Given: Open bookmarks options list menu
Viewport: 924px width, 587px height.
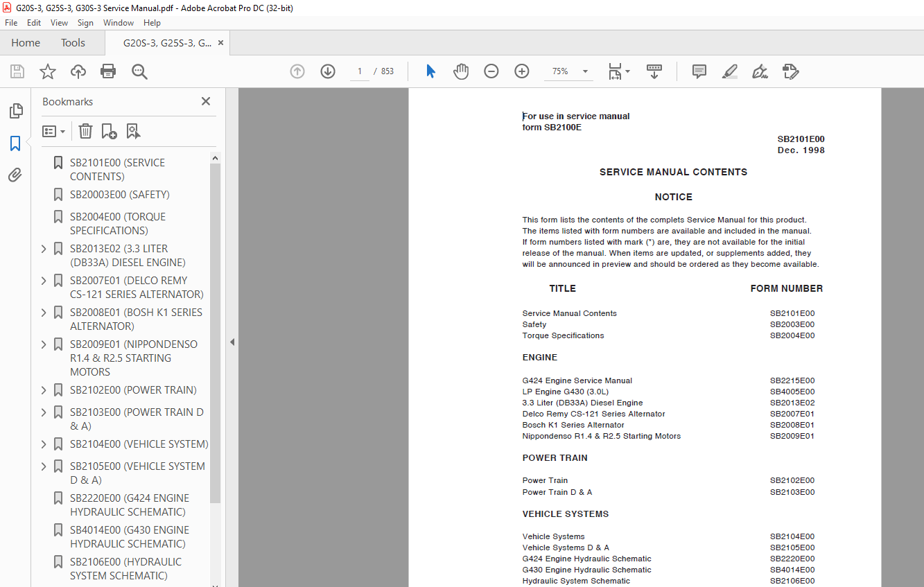Looking at the screenshot, I should pos(54,131).
